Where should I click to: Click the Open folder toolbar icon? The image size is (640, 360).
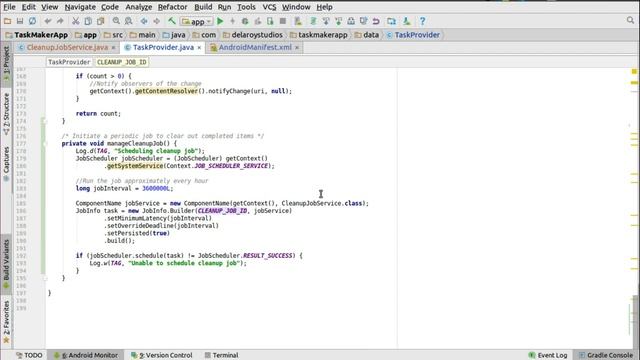pos(7,21)
